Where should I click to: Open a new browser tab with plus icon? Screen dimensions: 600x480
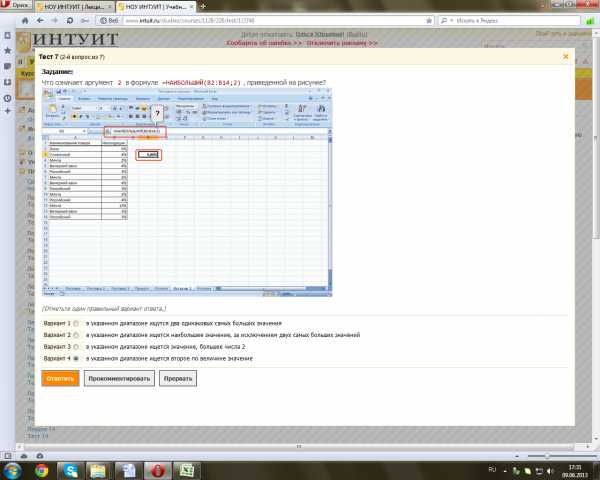pyautogui.click(x=203, y=6)
